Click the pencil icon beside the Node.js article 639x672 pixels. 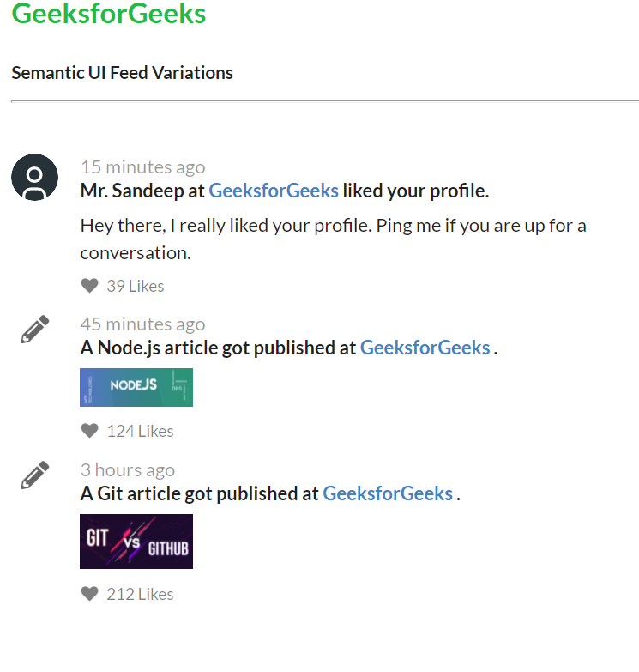[34, 329]
